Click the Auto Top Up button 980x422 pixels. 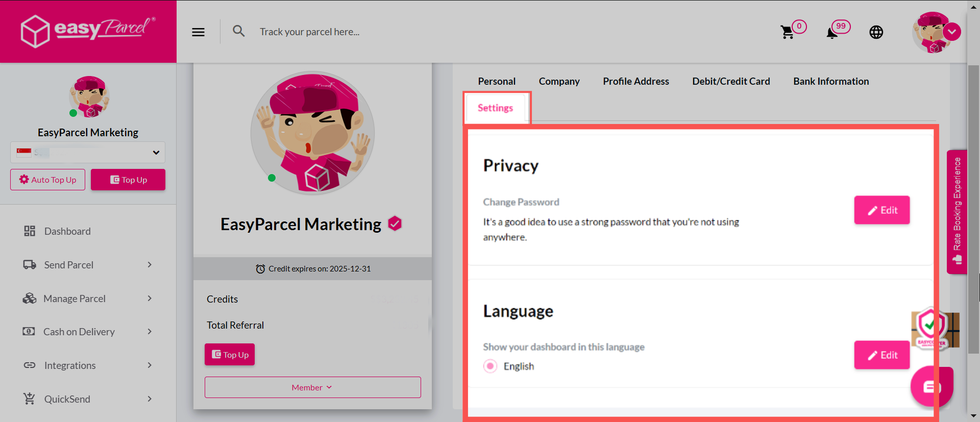pos(47,180)
